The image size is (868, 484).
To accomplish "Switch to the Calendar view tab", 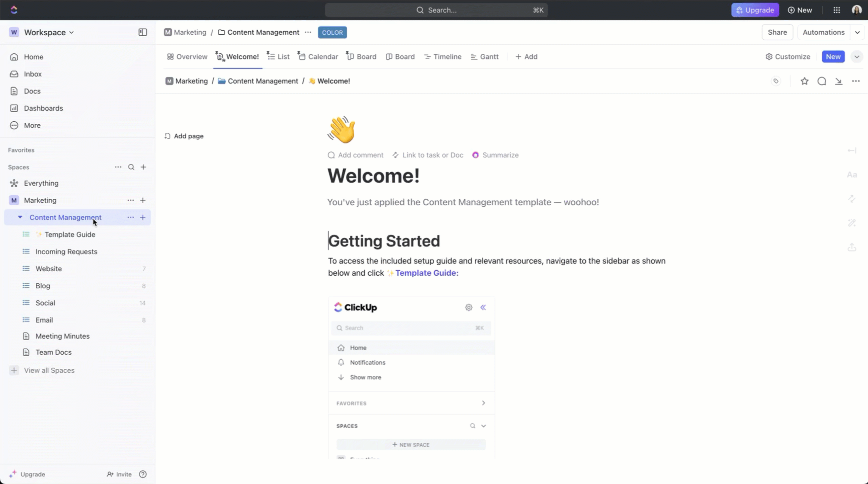I will [323, 56].
